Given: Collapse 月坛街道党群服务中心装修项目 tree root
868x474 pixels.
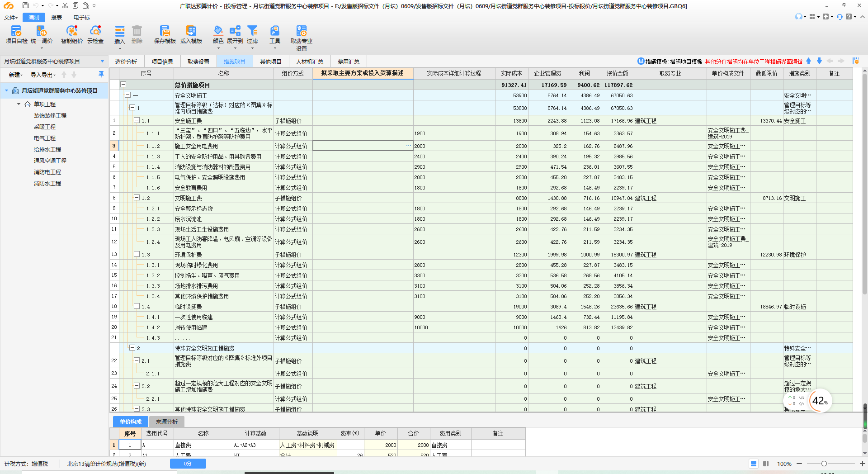Looking at the screenshot, I should (x=6, y=90).
